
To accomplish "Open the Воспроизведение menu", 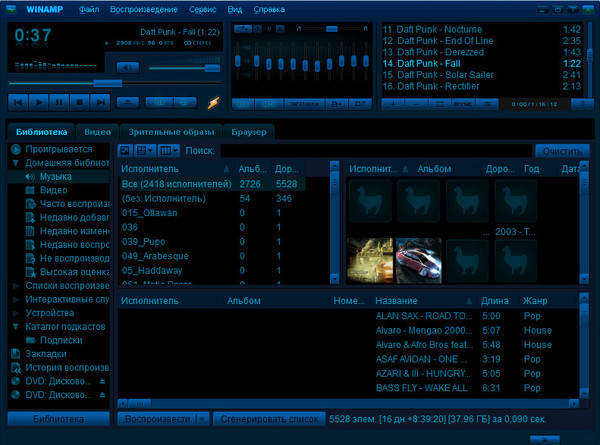I will click(144, 10).
